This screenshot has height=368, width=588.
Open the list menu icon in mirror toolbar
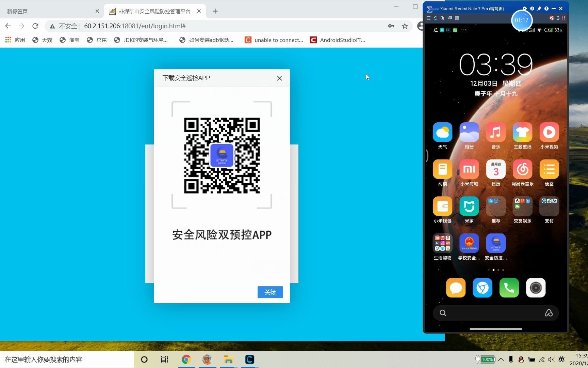pyautogui.click(x=429, y=18)
